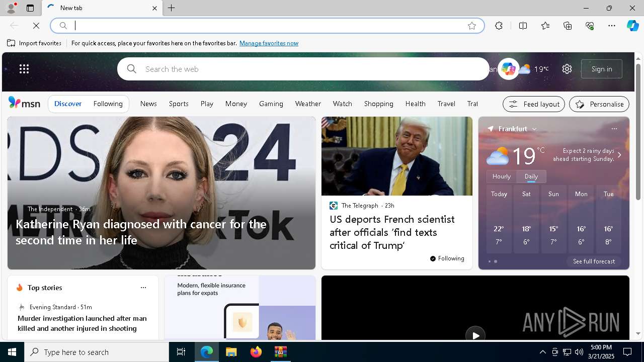Viewport: 644px width, 362px height.
Task: Open the Copilot sidebar icon
Action: 632,26
